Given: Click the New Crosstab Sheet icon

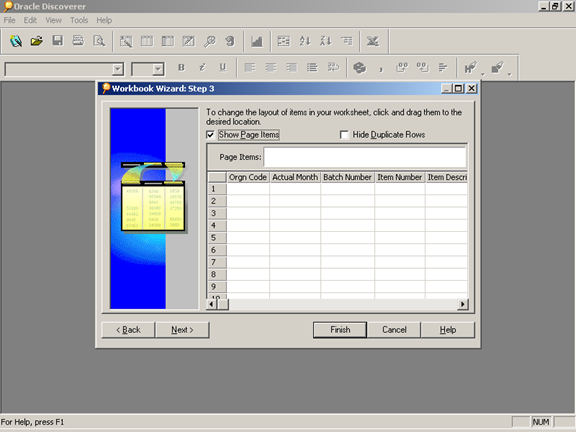Looking at the screenshot, I should coord(168,41).
